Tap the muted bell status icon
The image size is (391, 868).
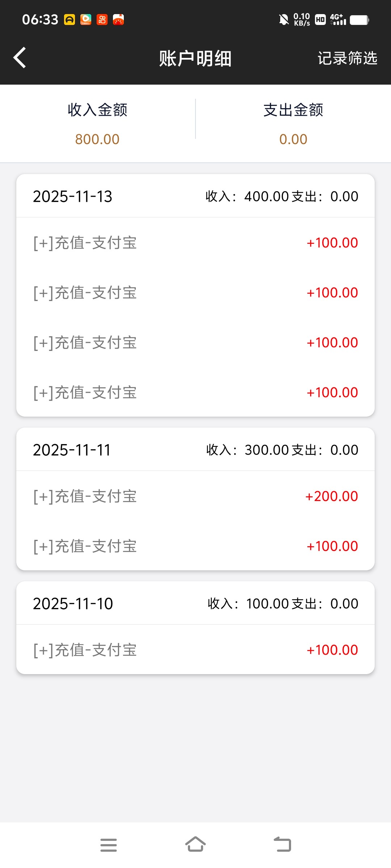click(284, 20)
